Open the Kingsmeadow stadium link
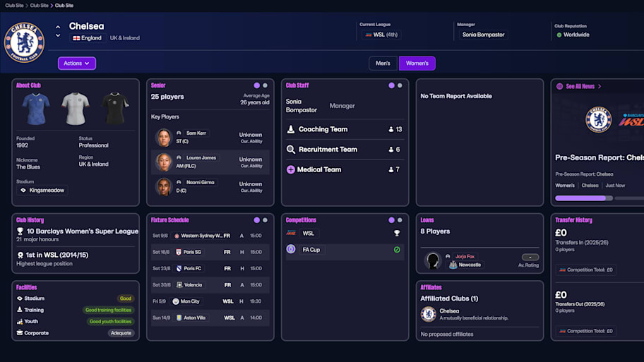Viewport: 644px width, 362px height. coord(42,191)
